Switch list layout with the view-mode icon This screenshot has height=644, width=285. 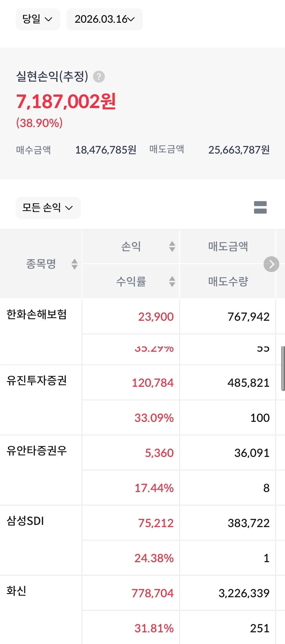pos(260,208)
